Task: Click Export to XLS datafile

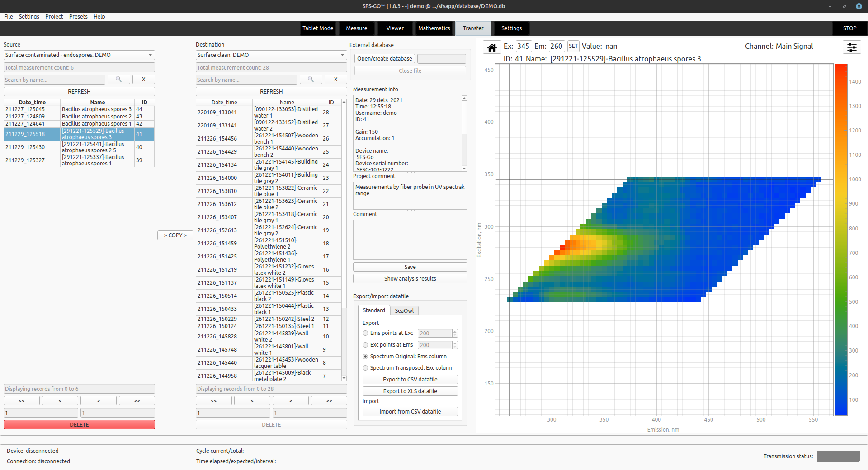Action: (x=410, y=390)
